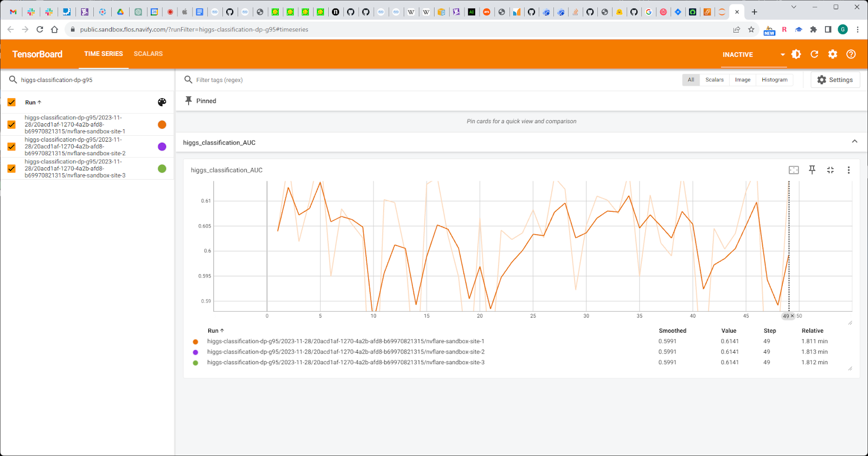This screenshot has height=456, width=868.
Task: Open the run color palette icon
Action: coord(162,102)
